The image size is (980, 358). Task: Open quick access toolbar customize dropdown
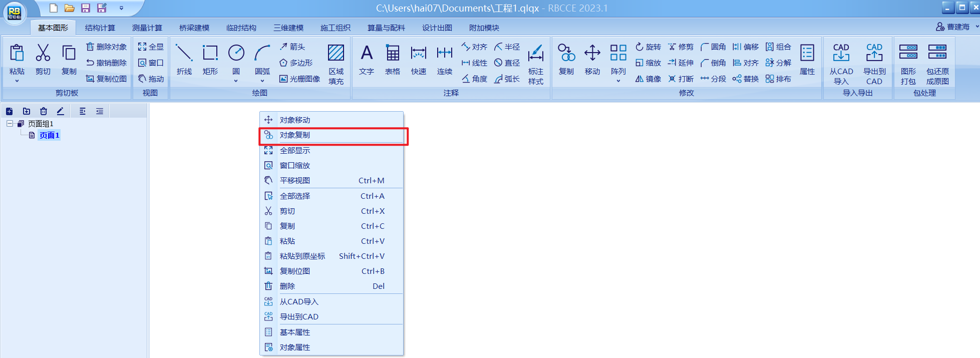tap(121, 8)
